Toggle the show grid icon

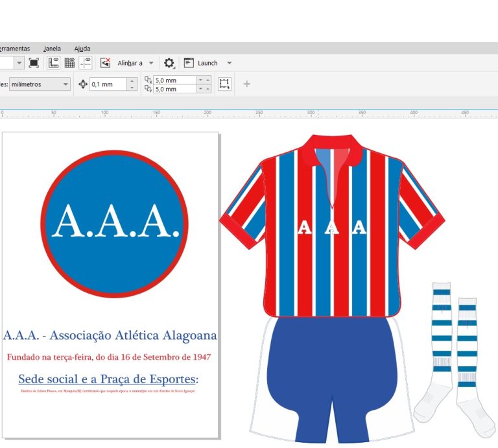click(x=69, y=63)
